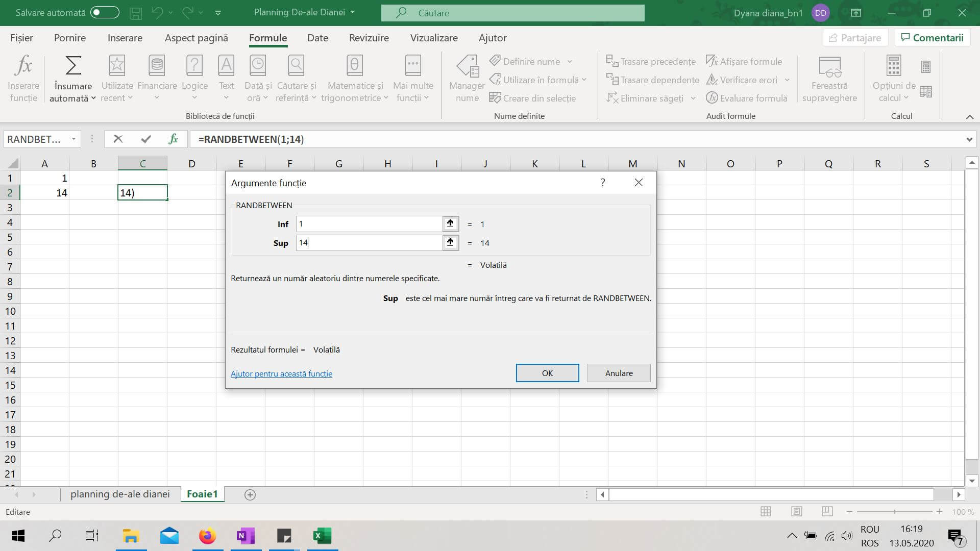Expand the formula bar chevron
Viewport: 980px width, 551px height.
969,139
